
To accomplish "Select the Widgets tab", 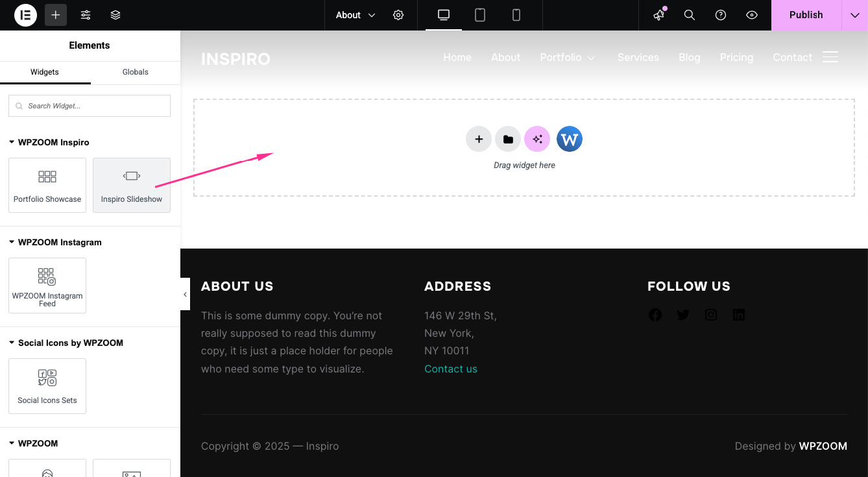I will tap(45, 72).
